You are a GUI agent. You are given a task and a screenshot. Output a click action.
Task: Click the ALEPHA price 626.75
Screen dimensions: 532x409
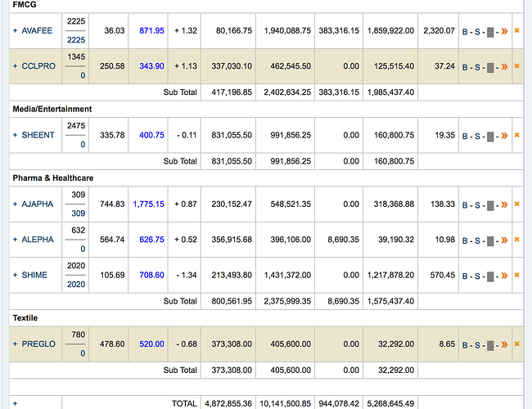(151, 240)
